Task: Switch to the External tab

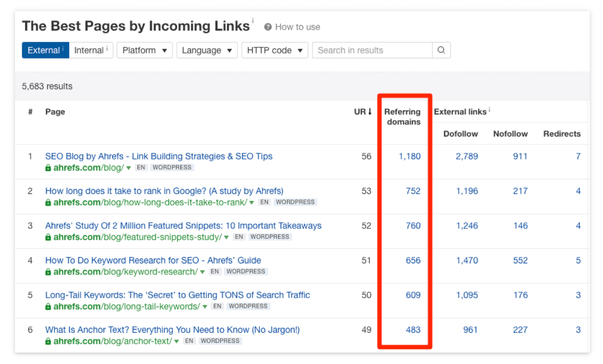Action: pos(46,50)
